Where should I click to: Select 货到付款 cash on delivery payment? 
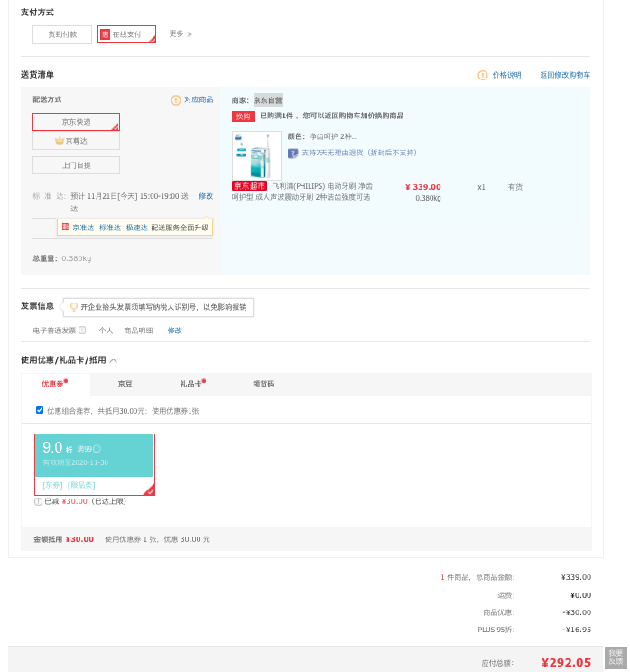tap(62, 34)
